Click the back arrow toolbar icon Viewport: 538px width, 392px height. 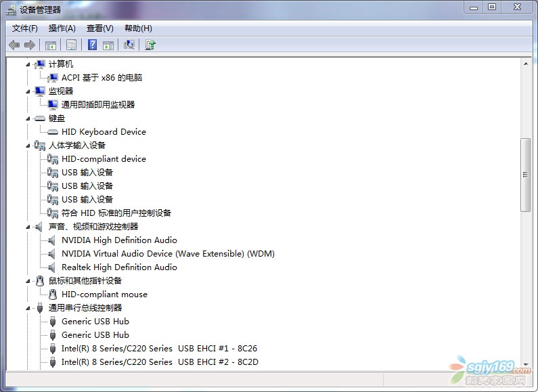click(x=14, y=45)
